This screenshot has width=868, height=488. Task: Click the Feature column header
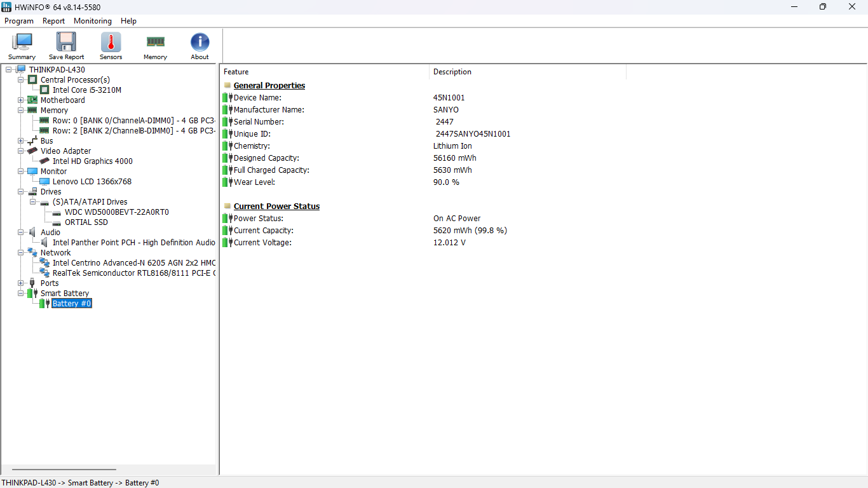(325, 72)
